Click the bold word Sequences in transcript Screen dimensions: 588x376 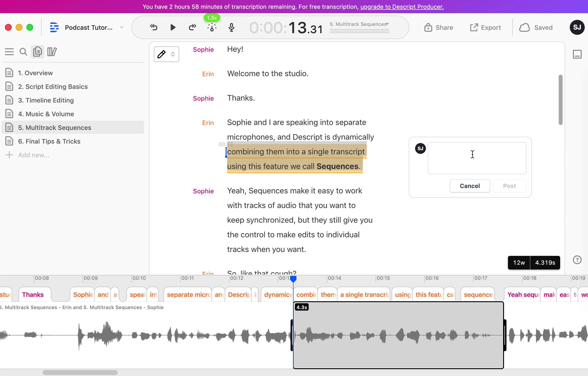pos(337,166)
